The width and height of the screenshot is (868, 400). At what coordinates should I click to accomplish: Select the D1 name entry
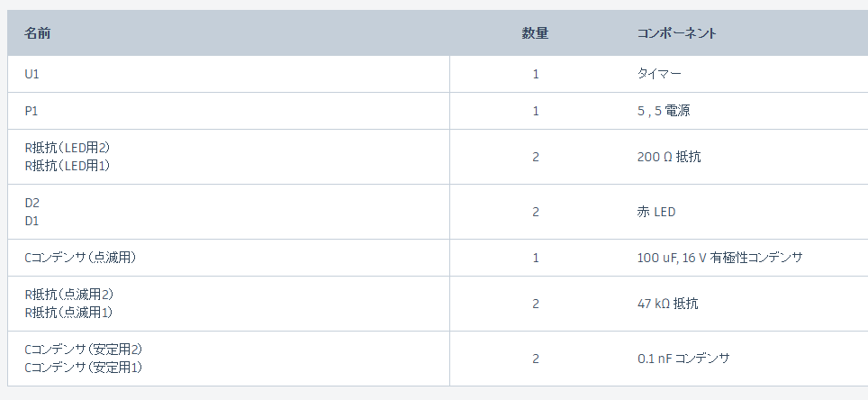tap(32, 221)
